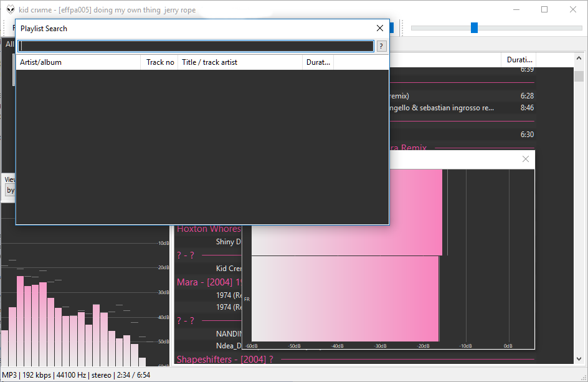Close the peak meter floating window
Viewport: 588px width, 382px height.
click(x=525, y=159)
